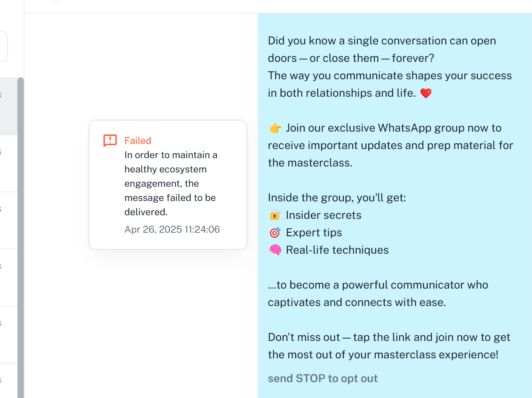
Task: Click the "send STOP to opt out" footer
Action: click(323, 379)
